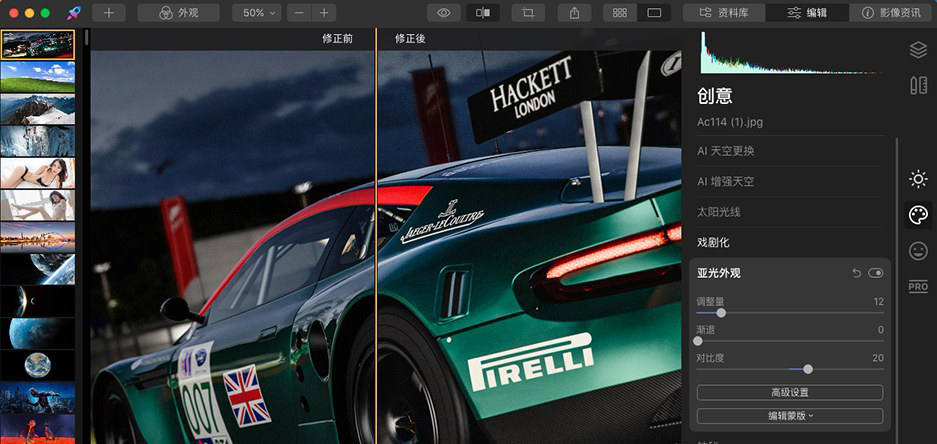Open the 50% zoom level dropdown
This screenshot has height=444, width=937.
[x=257, y=13]
